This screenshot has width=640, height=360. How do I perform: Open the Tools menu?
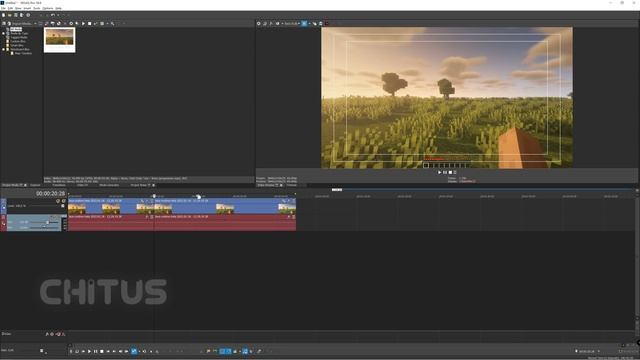click(37, 8)
